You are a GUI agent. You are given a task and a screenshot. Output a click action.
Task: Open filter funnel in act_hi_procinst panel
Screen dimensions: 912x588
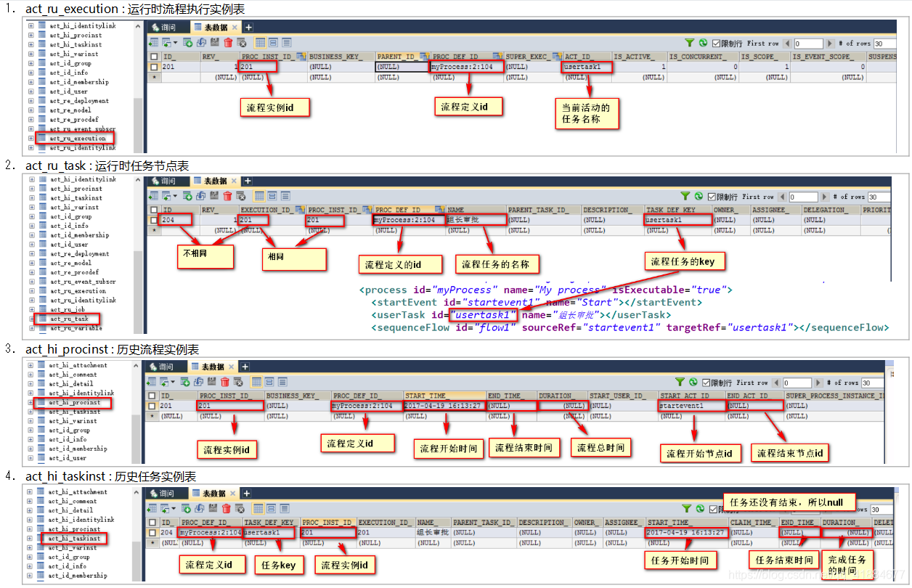point(680,382)
